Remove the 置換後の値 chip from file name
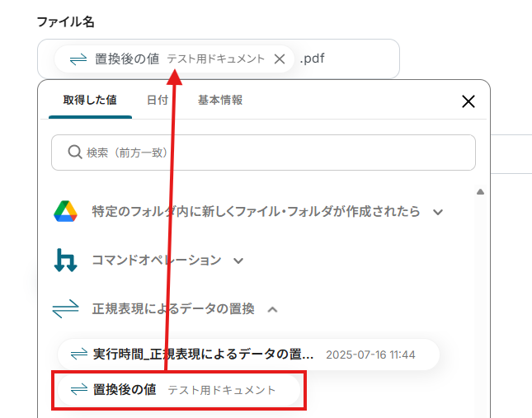The width and height of the screenshot is (532, 418). pyautogui.click(x=280, y=59)
